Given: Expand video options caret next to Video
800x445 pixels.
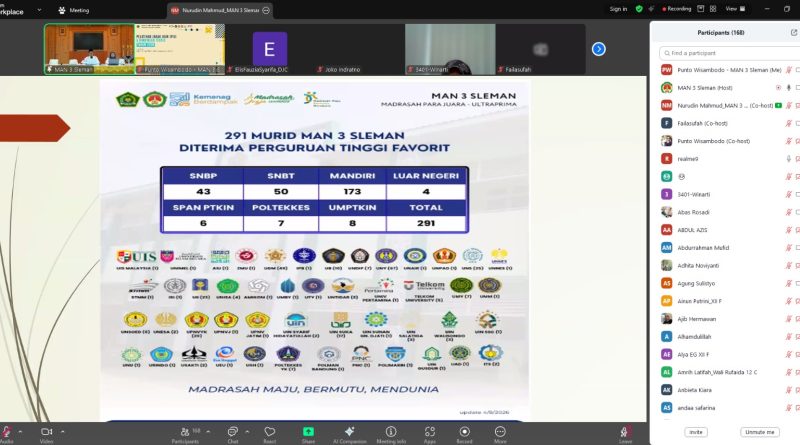Looking at the screenshot, I should [63, 432].
